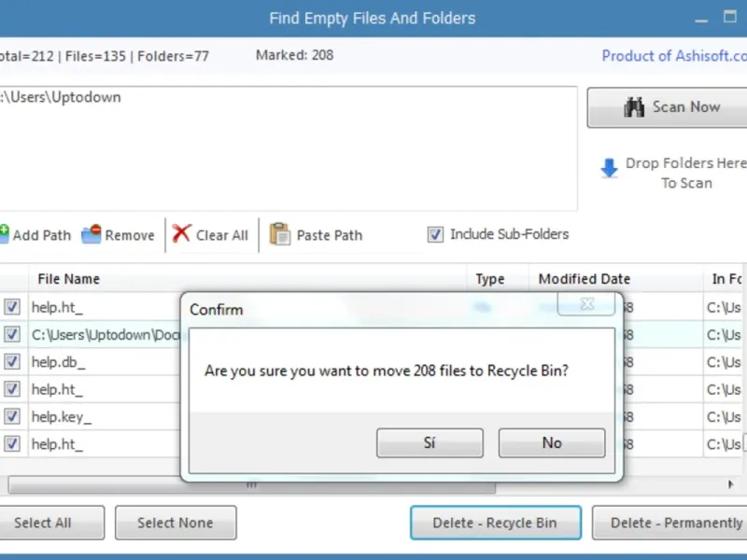Uncheck the help.db_ row checkbox

click(x=12, y=362)
